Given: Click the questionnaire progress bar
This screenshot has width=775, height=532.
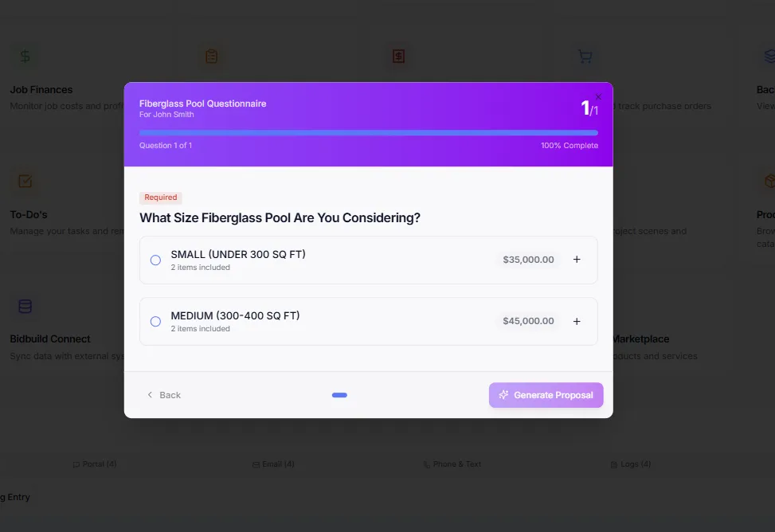Looking at the screenshot, I should pos(369,132).
